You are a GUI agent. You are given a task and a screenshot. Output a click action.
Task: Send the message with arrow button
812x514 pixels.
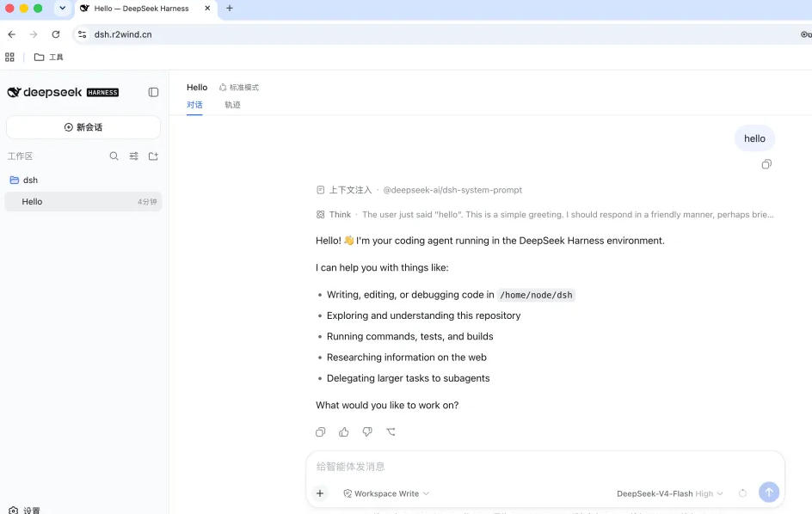[769, 493]
